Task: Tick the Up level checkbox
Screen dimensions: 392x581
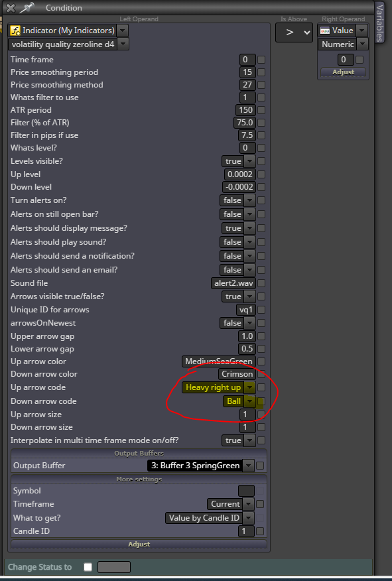Action: click(x=261, y=174)
